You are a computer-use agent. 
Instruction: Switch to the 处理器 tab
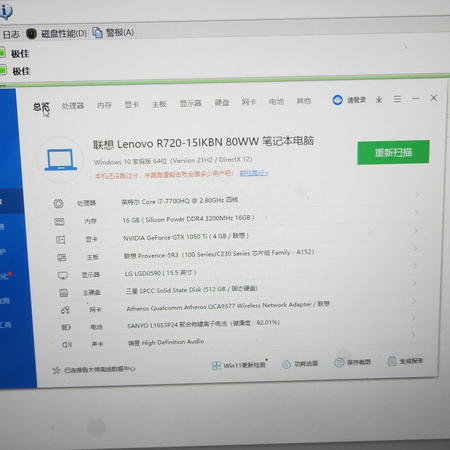[73, 106]
